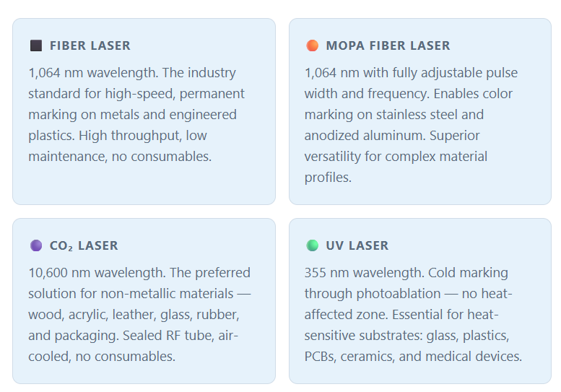Click 'PCBs, ceramics, and medical devices' text
The height and width of the screenshot is (392, 561).
click(413, 357)
